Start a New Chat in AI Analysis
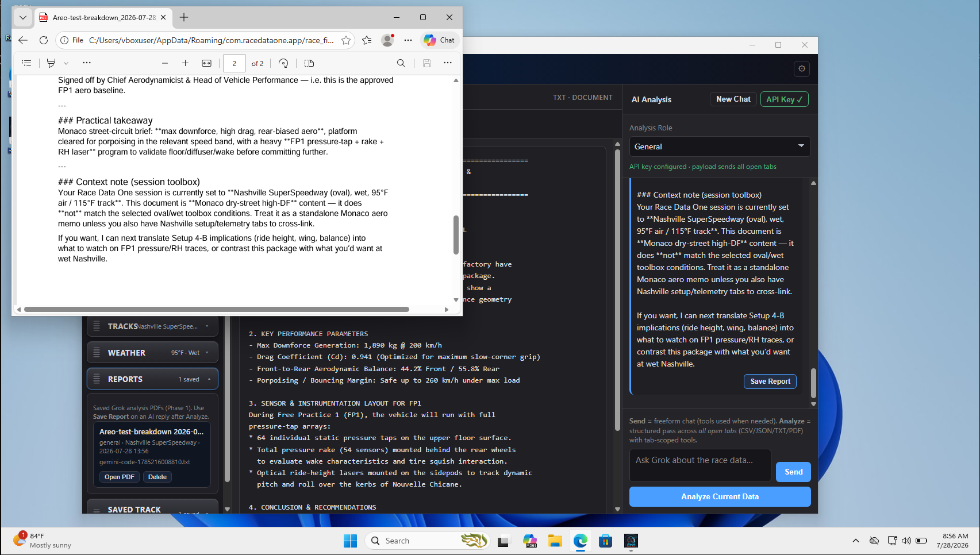This screenshot has width=980, height=555. (x=733, y=99)
